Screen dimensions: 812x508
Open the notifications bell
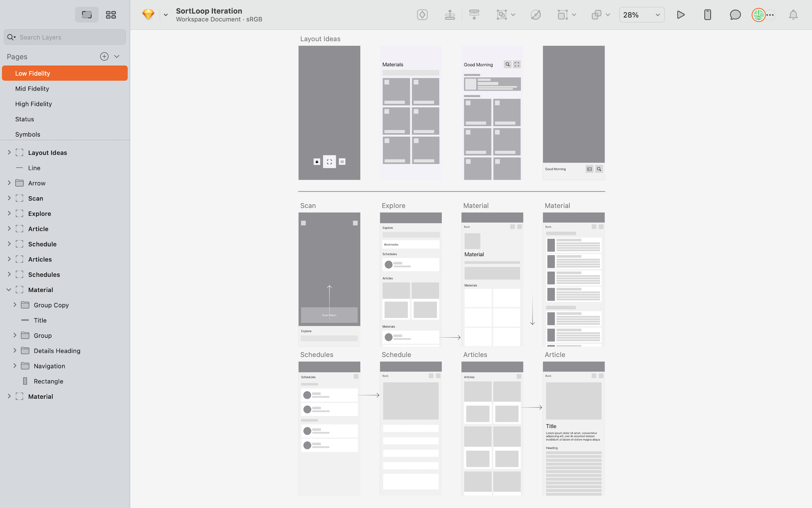pos(793,15)
